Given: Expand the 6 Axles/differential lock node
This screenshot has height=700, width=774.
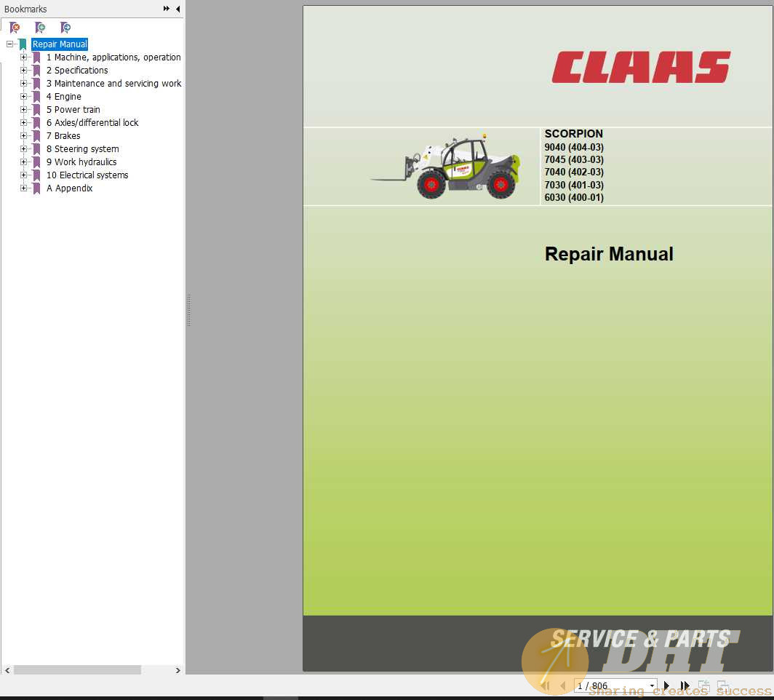Looking at the screenshot, I should pyautogui.click(x=23, y=122).
